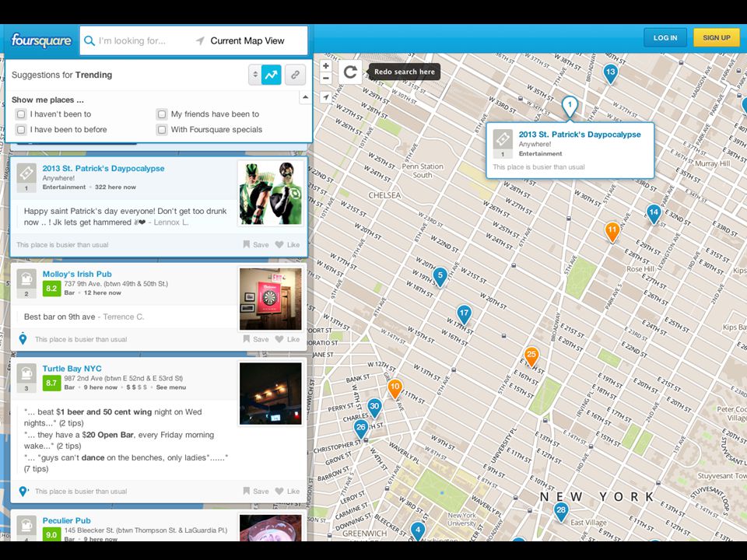
Task: Click the SIGN UP button
Action: pos(716,37)
